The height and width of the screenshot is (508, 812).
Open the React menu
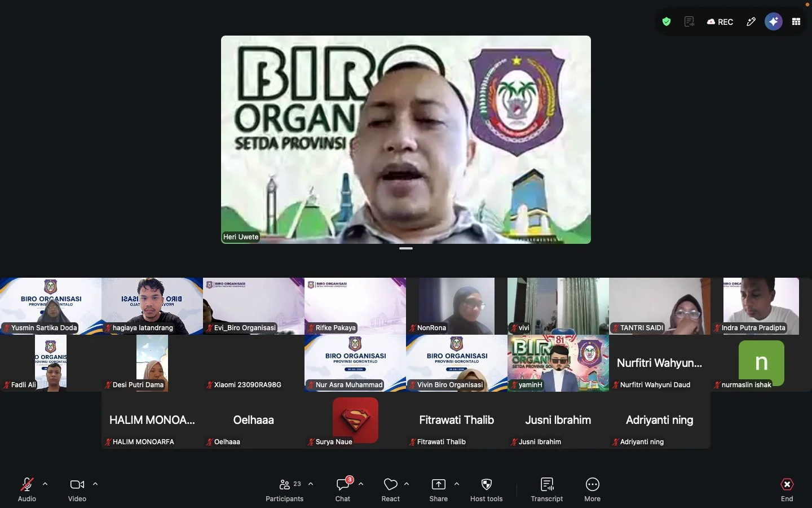click(391, 490)
